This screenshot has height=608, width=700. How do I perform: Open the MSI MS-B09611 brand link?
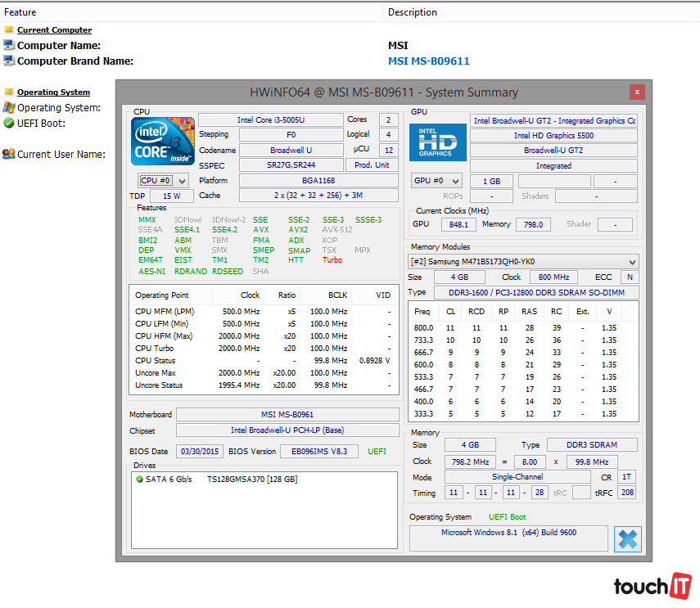tap(428, 61)
